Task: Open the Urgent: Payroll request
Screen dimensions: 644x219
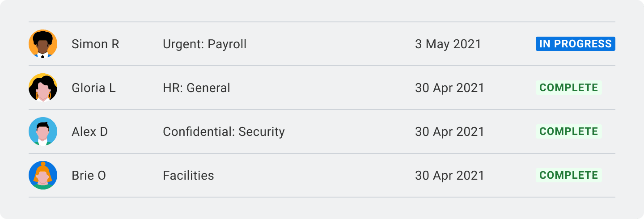Action: tap(204, 44)
